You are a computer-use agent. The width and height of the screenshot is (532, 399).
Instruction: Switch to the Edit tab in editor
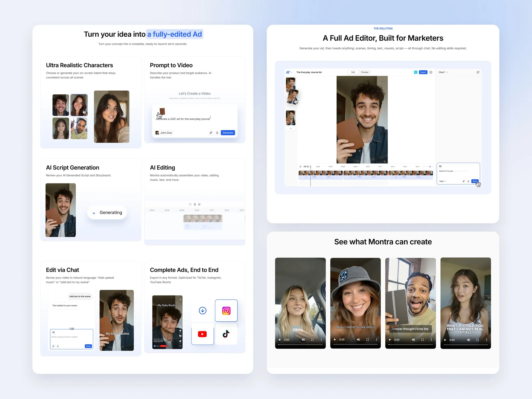pos(353,72)
